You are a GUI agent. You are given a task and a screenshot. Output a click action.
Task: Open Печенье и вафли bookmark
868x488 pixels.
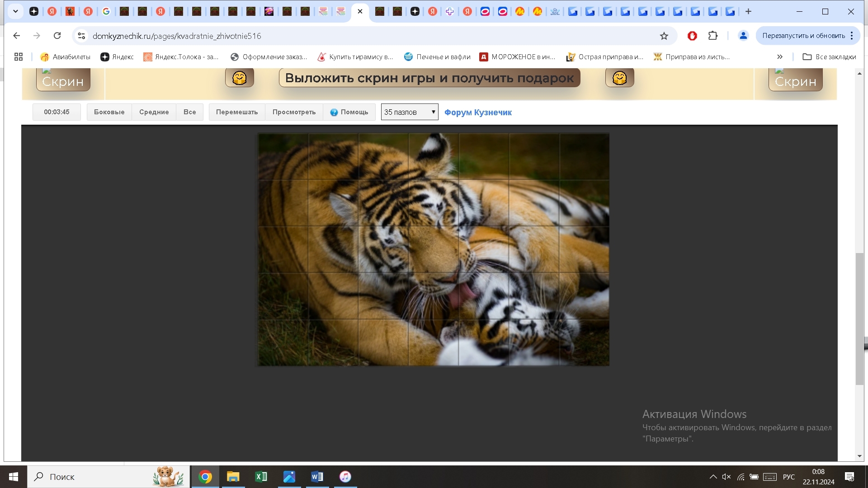[437, 56]
